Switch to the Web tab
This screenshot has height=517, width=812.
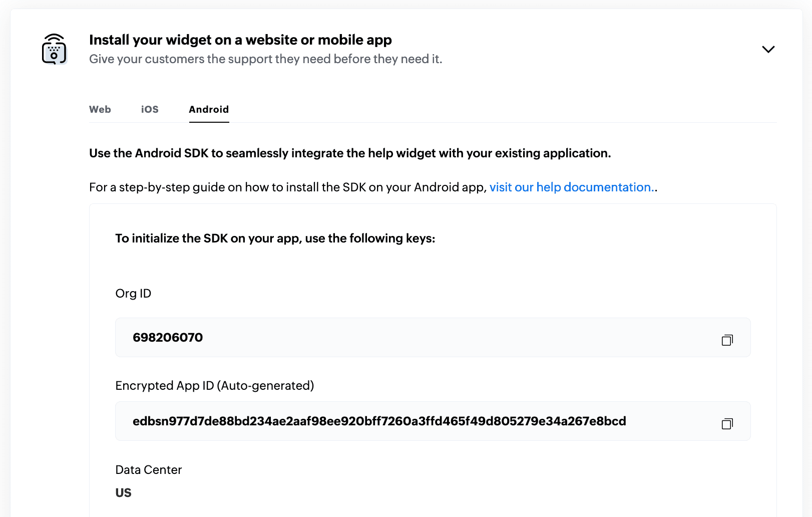click(100, 109)
